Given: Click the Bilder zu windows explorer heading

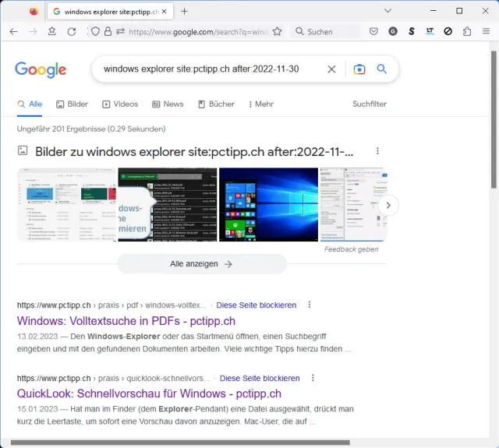Looking at the screenshot, I should coord(194,152).
